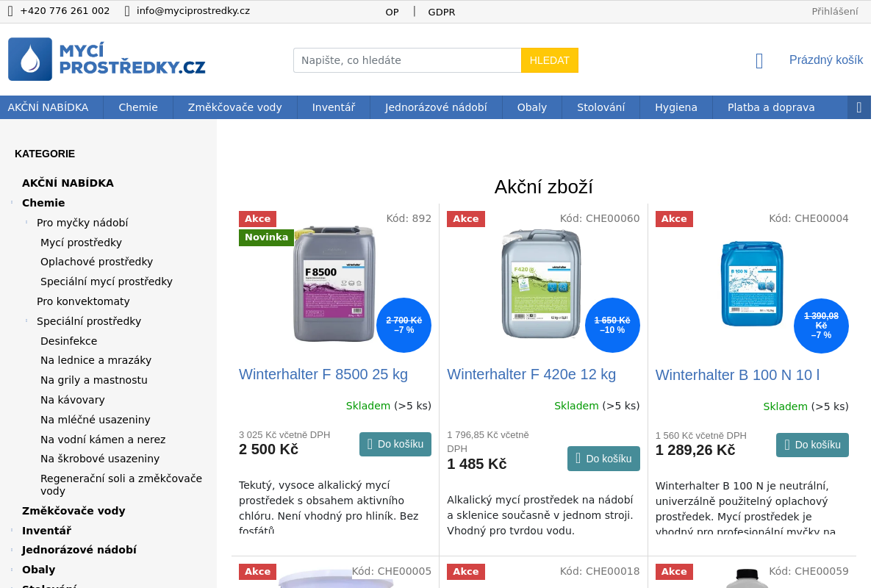The height and width of the screenshot is (588, 882).
Task: Collapse the Chemie category in sidebar
Action: click(x=12, y=203)
